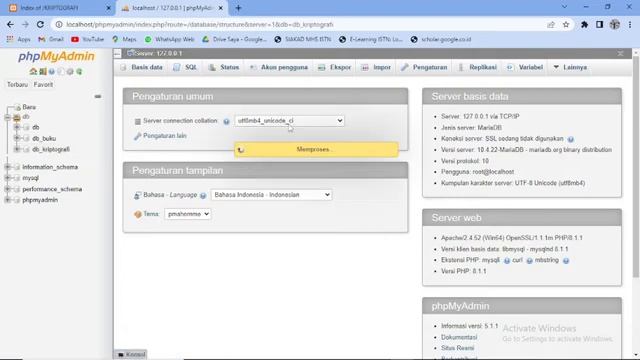Open new browser tab with plus button

click(x=238, y=8)
